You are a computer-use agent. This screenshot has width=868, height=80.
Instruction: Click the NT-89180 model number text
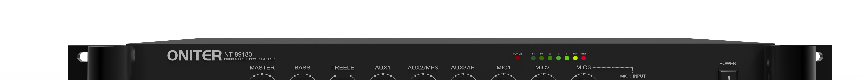(238, 54)
